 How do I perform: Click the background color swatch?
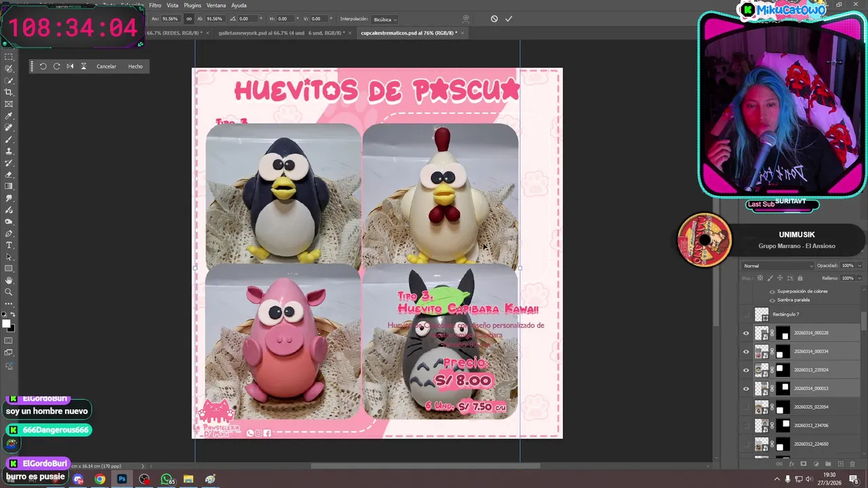tap(12, 329)
